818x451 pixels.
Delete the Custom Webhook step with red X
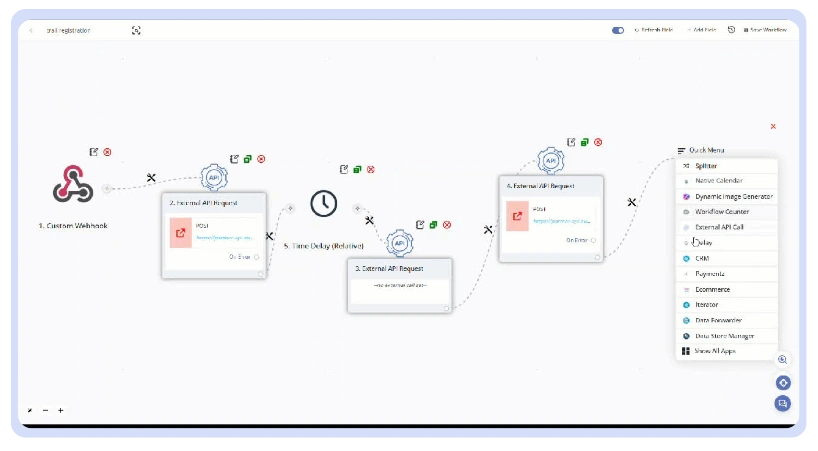pos(107,152)
